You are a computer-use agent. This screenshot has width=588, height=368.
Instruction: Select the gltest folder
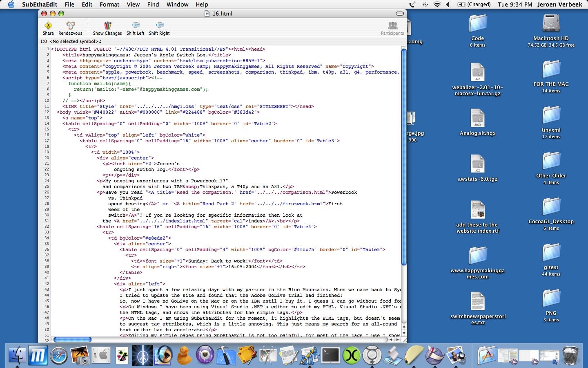tap(551, 253)
